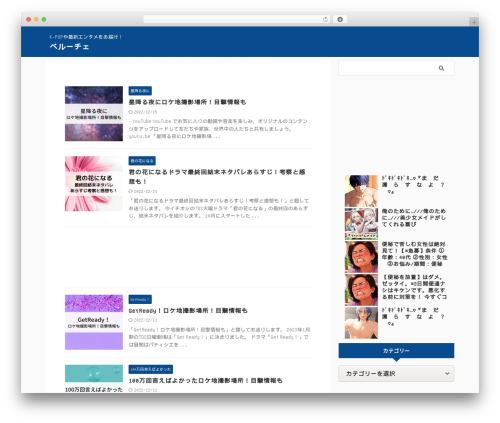Image resolution: width=500 pixels, height=423 pixels.
Task: Click the 君の花になる category tag
Action: (x=142, y=161)
